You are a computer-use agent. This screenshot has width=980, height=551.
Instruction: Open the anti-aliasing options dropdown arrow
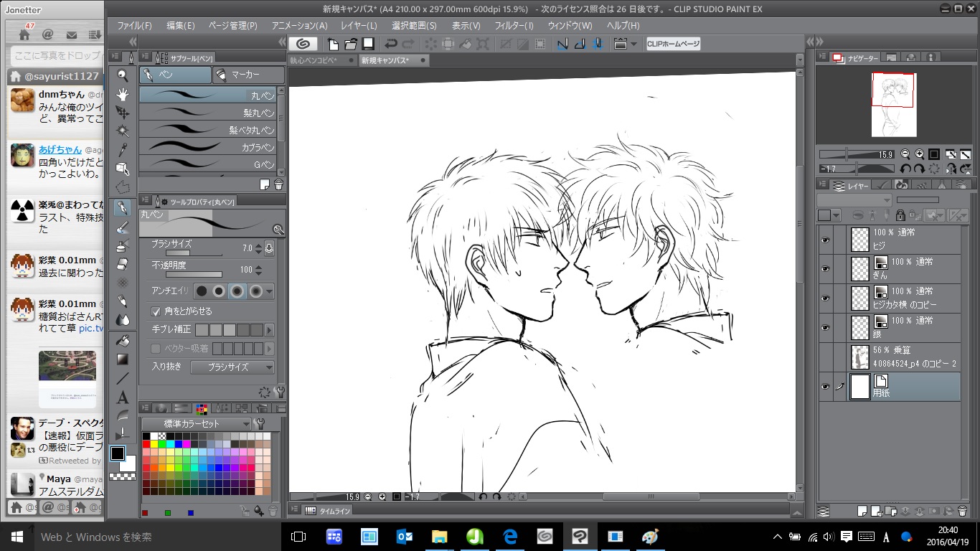pos(269,291)
